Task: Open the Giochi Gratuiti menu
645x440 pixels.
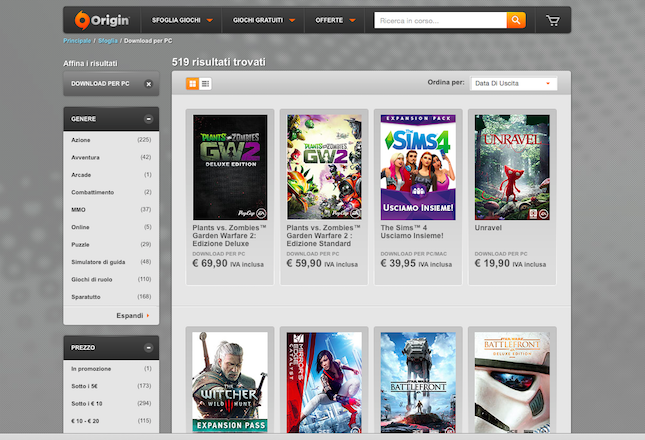Action: tap(264, 20)
